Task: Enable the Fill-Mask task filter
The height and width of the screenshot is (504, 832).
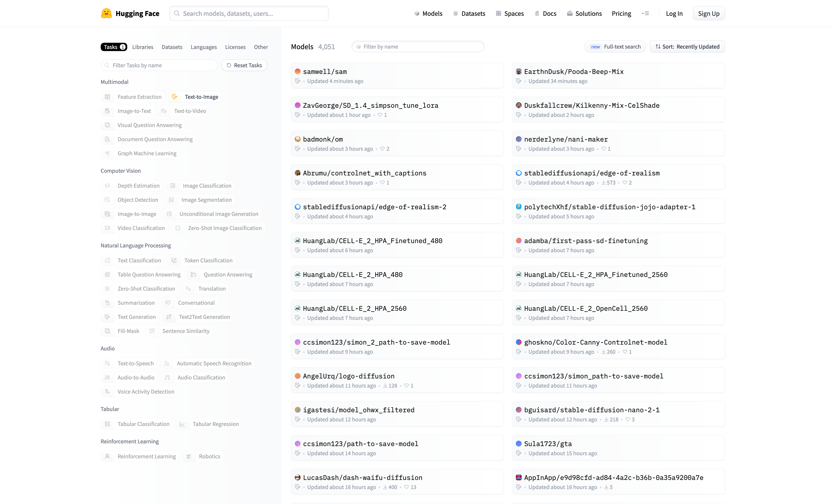Action: click(x=122, y=331)
